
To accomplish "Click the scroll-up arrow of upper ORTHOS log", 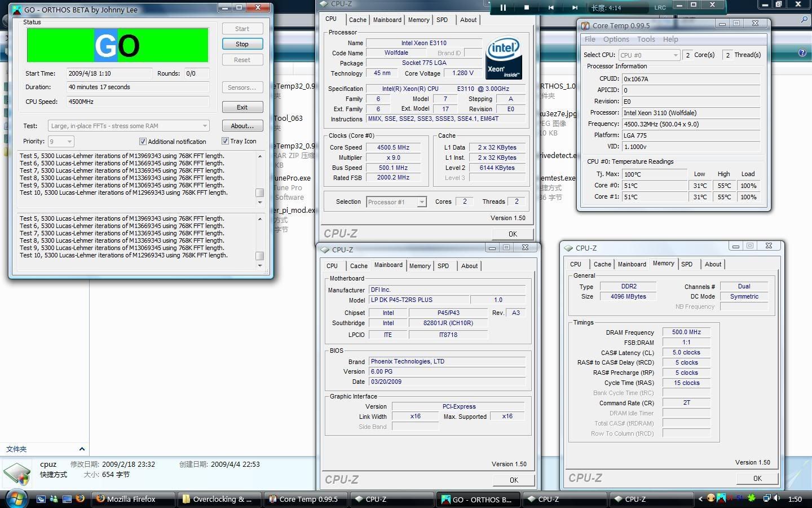I will point(260,156).
